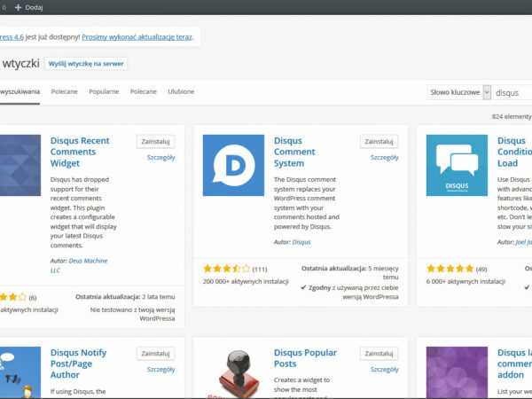Screen dimensions: 532x399
Task: Open Szczegóły for Disqus Comment System
Action: [384, 158]
